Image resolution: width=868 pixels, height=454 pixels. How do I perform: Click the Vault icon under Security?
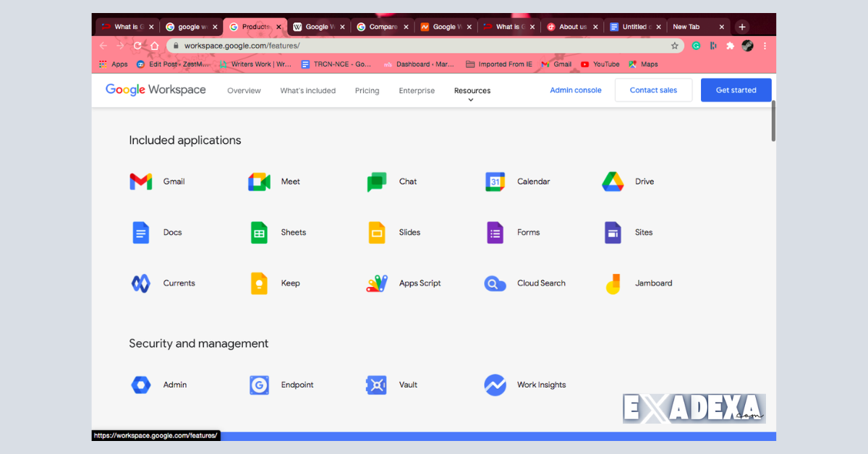(x=376, y=385)
